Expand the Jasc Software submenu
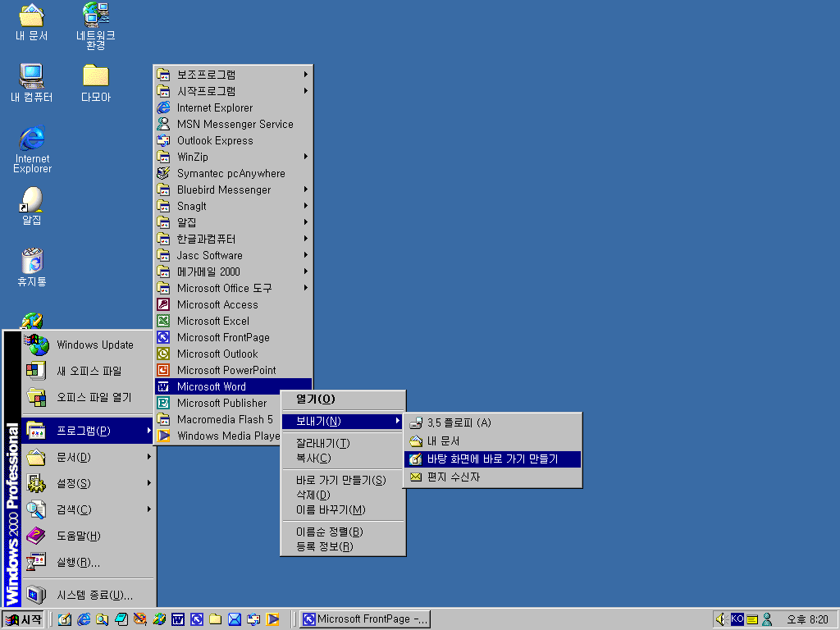Screen dimensions: 840x630 pos(233,256)
